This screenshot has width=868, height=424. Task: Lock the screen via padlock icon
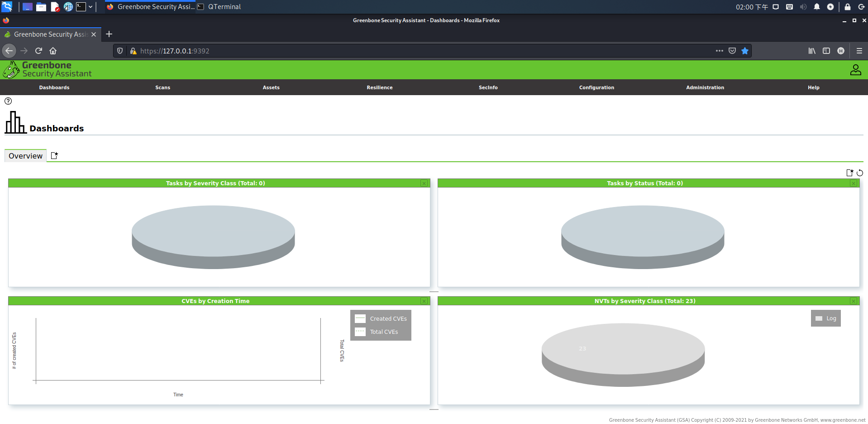pos(848,7)
